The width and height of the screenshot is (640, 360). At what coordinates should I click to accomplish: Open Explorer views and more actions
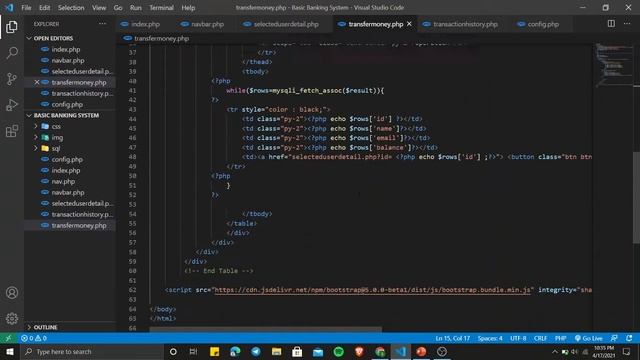(x=102, y=24)
